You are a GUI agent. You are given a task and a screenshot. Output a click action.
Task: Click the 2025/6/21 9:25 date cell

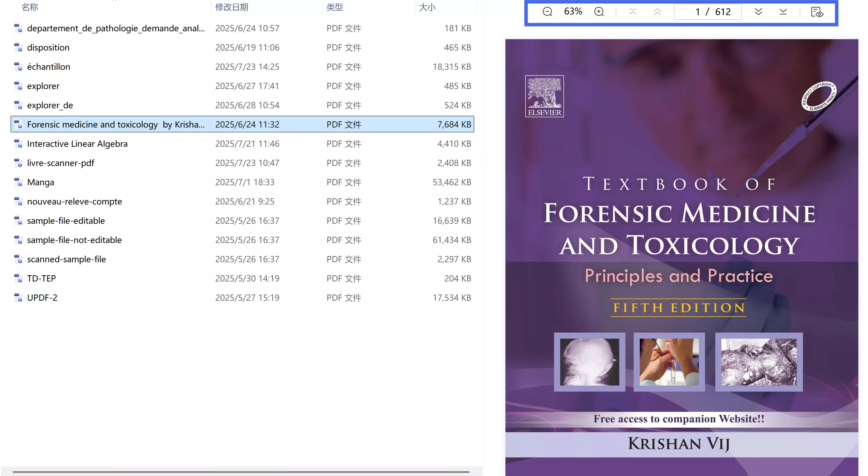coord(245,201)
